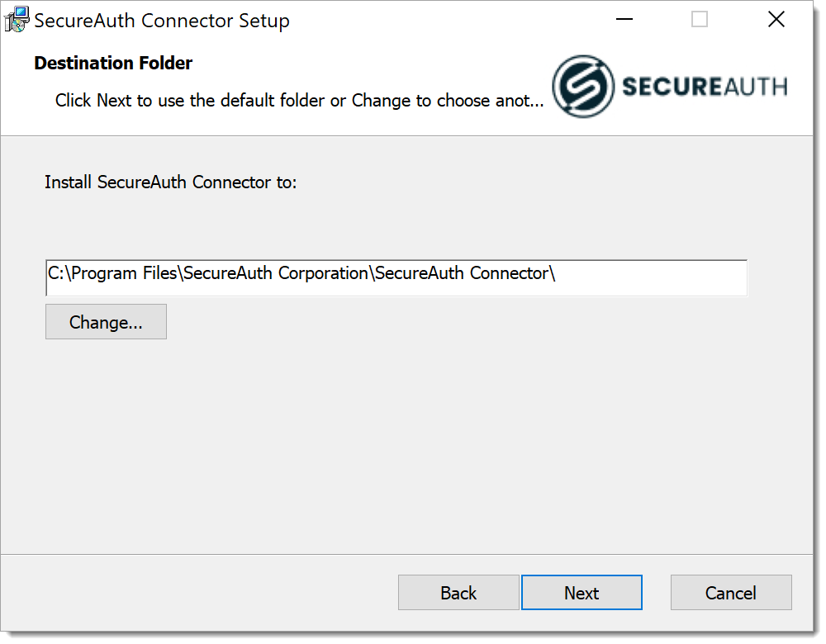Click inside the destination path field
Screen dimensions: 826x644
coord(396,278)
